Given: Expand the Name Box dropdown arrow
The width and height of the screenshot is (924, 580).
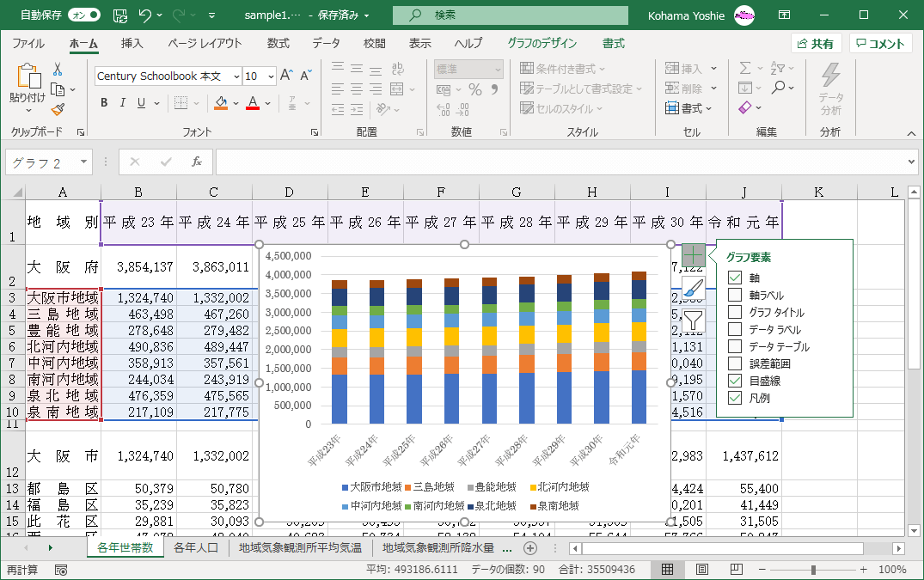Looking at the screenshot, I should coord(83,162).
